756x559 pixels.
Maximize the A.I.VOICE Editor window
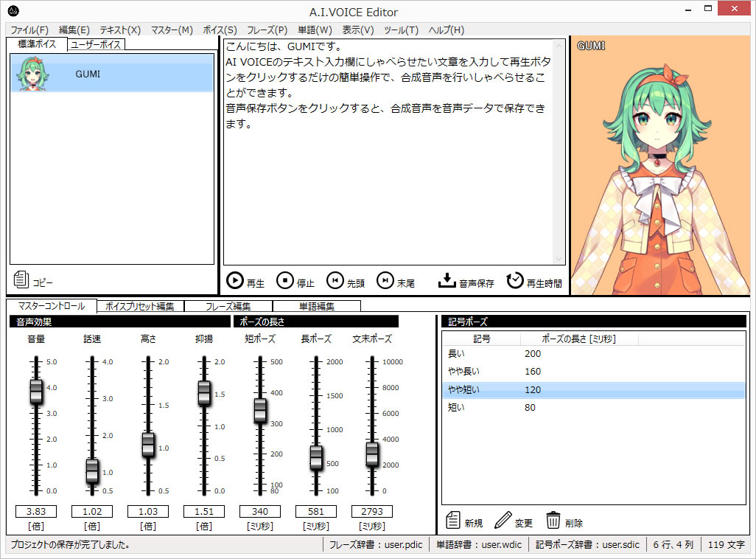tap(708, 9)
